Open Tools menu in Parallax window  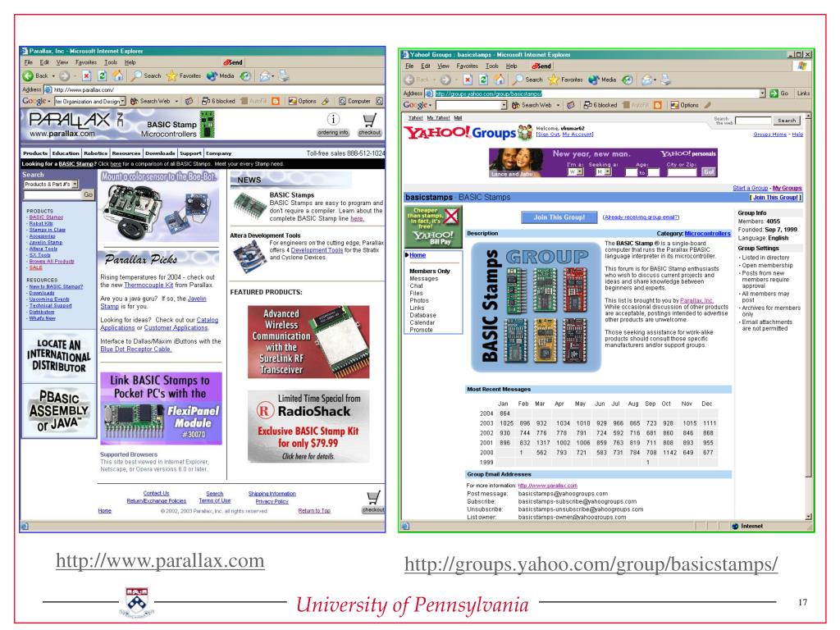tap(111, 62)
